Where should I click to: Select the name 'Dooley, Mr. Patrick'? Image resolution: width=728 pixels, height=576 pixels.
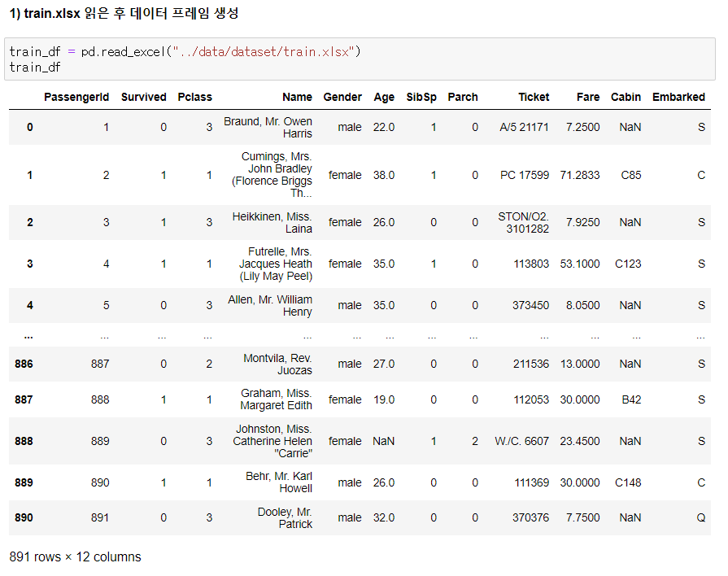pyautogui.click(x=285, y=517)
